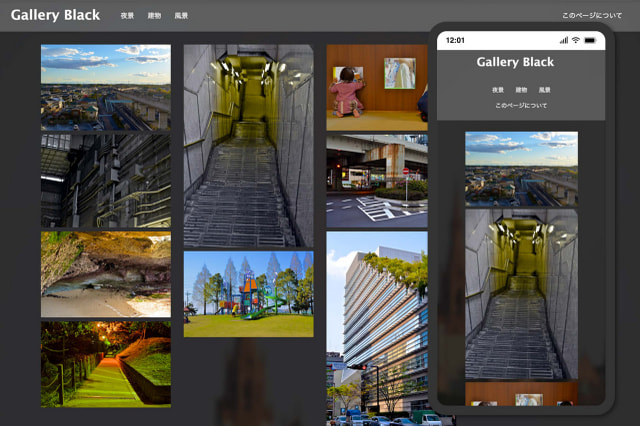
Task: Open the 建物 menu in desktop header
Action: [154, 16]
